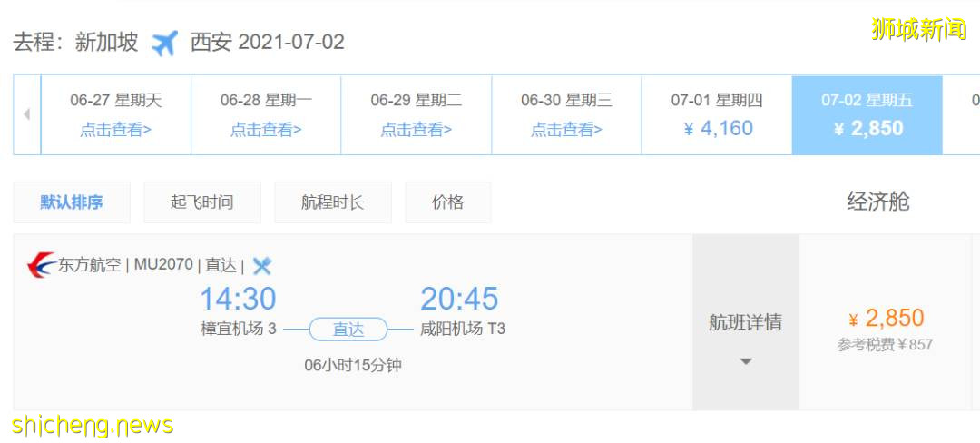Click the 经济舱 cabin class header
This screenshot has width=980, height=443.
point(878,202)
